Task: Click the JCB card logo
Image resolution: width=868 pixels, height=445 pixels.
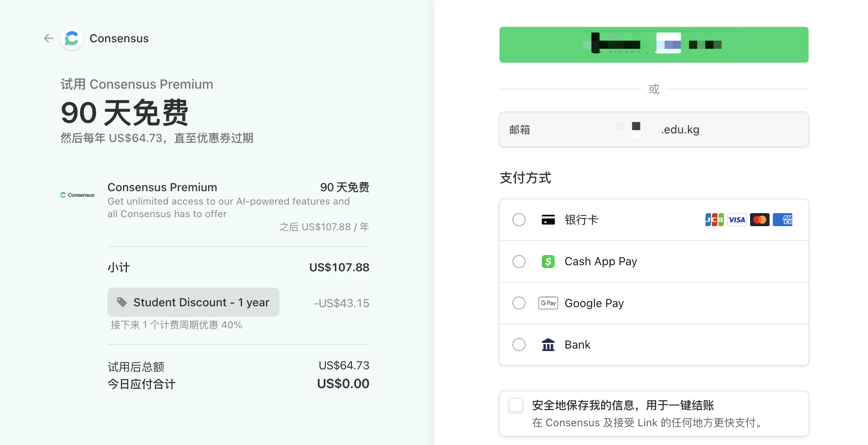Action: tap(714, 220)
